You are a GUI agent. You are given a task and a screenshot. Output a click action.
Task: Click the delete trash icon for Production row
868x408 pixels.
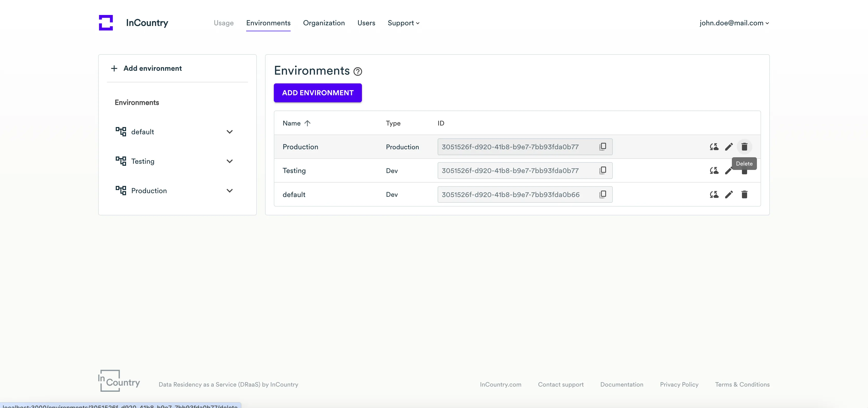744,147
